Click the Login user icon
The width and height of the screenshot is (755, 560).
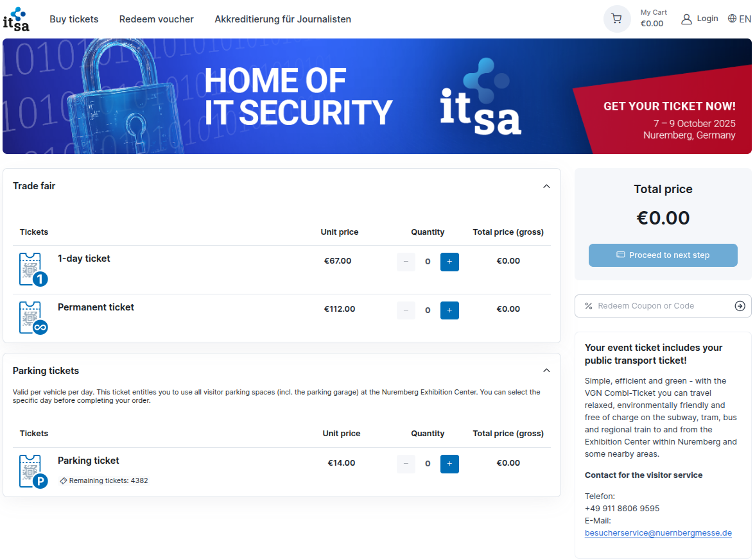[x=686, y=19]
